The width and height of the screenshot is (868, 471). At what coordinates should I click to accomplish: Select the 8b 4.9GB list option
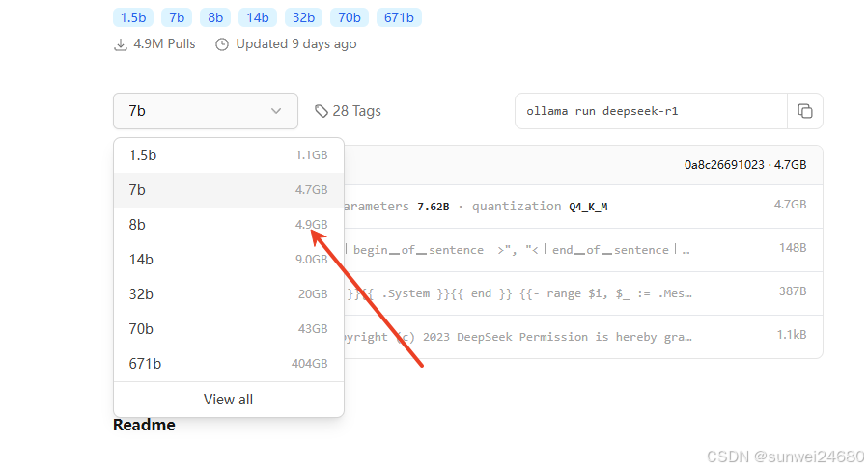click(229, 225)
